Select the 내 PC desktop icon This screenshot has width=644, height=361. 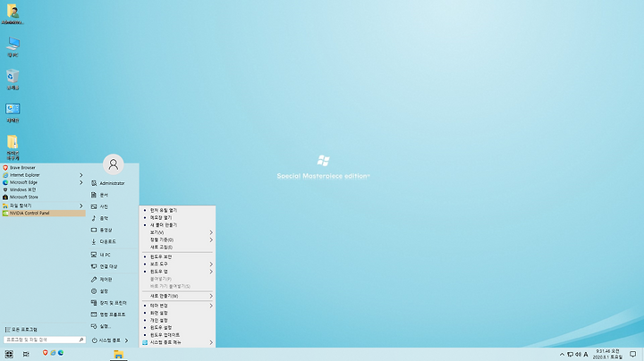[x=13, y=46]
